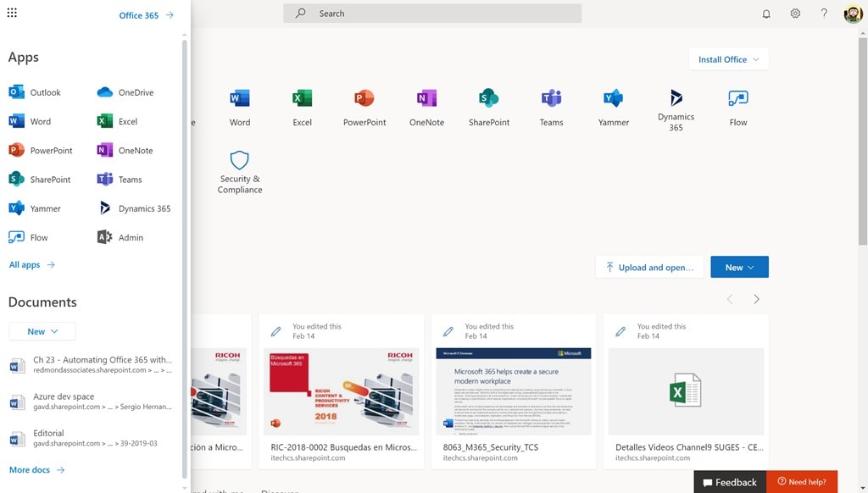Click the Flow tile on the home page

(738, 108)
